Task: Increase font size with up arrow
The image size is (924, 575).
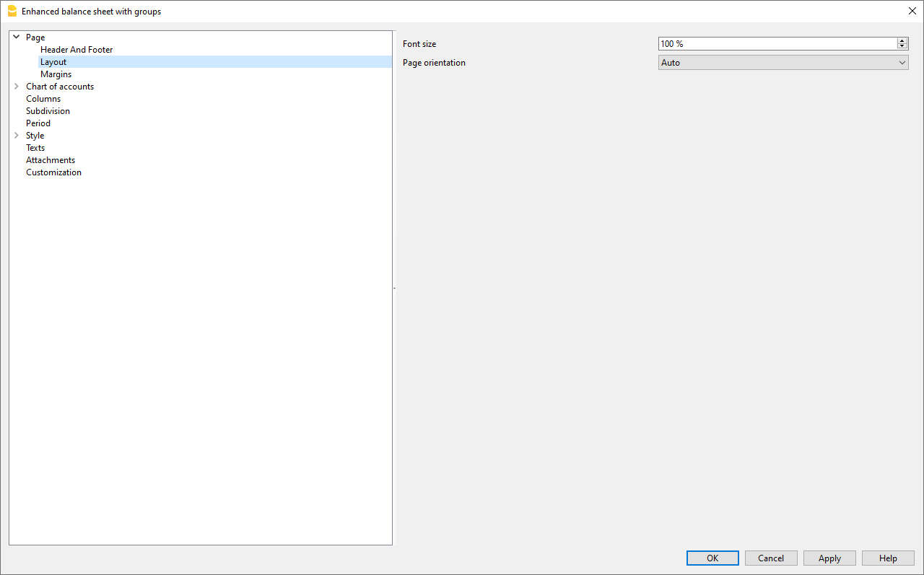Action: point(902,41)
